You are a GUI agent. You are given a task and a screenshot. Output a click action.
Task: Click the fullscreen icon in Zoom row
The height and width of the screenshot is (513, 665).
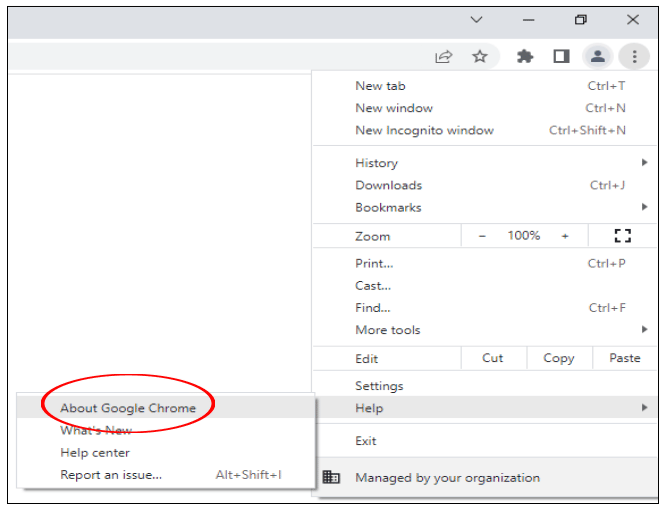pyautogui.click(x=622, y=236)
